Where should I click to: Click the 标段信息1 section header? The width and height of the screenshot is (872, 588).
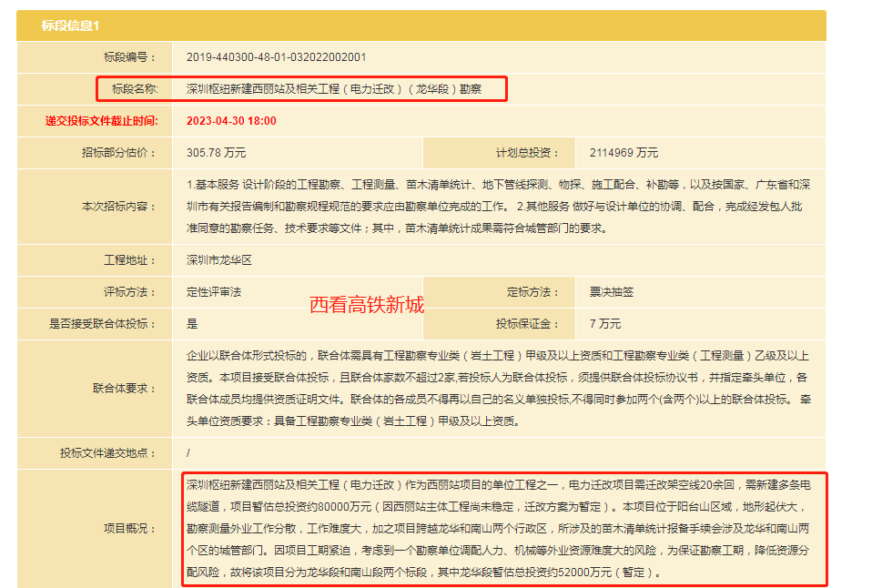coord(70,25)
